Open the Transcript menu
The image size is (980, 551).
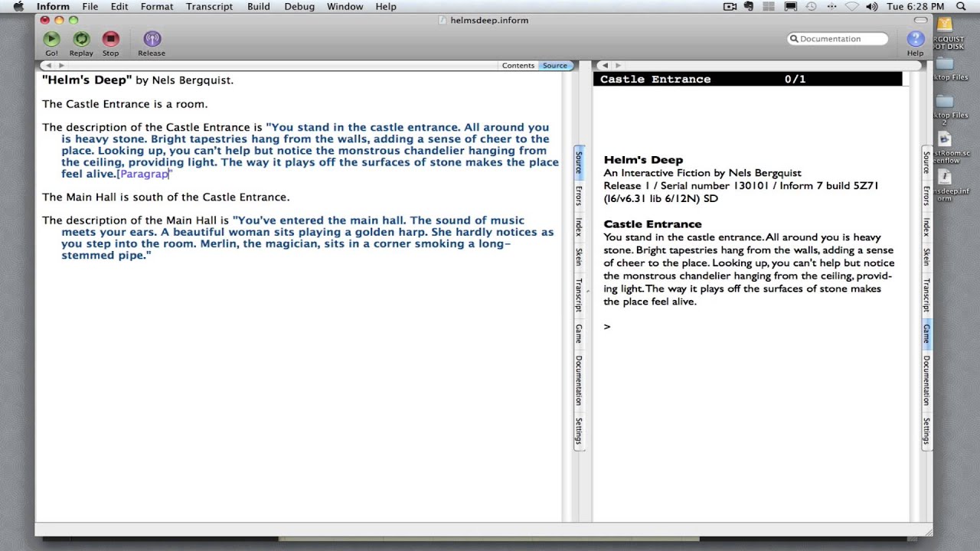click(x=209, y=6)
